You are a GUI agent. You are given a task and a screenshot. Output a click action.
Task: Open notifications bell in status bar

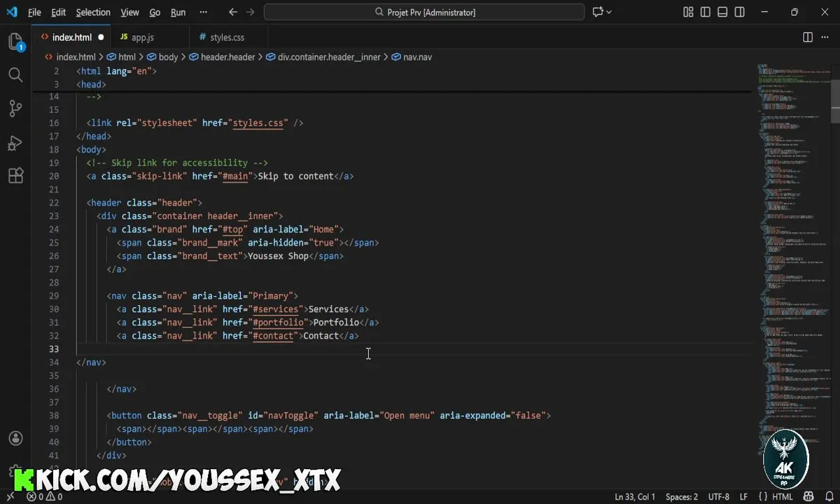[x=828, y=497]
